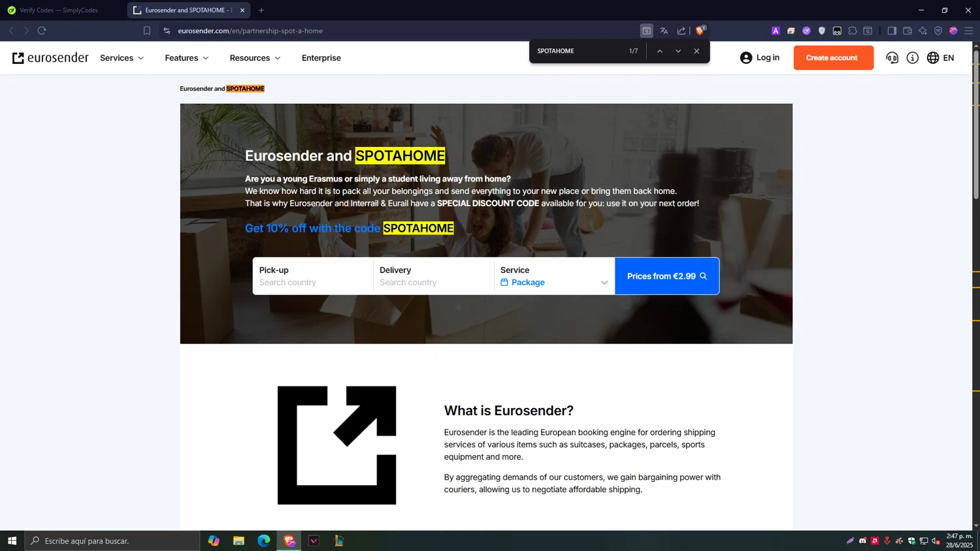980x551 pixels.
Task: Click Brave browser taskbar icon
Action: (289, 541)
